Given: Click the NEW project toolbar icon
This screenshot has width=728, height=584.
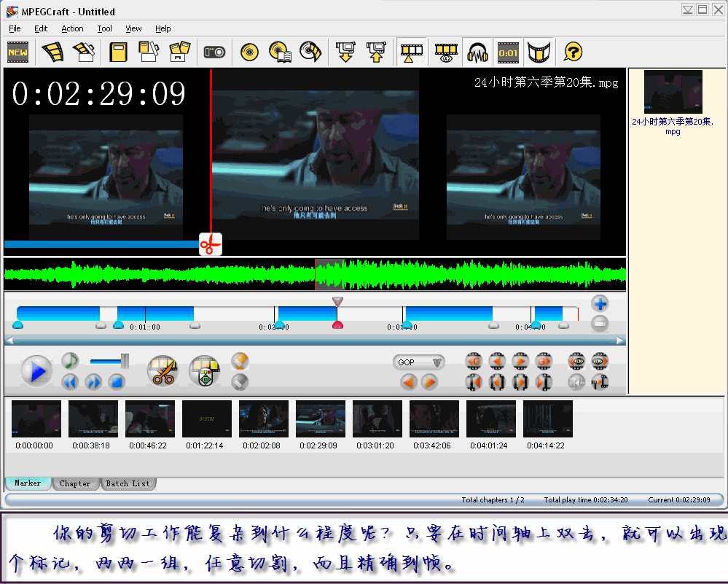Looking at the screenshot, I should pyautogui.click(x=18, y=52).
